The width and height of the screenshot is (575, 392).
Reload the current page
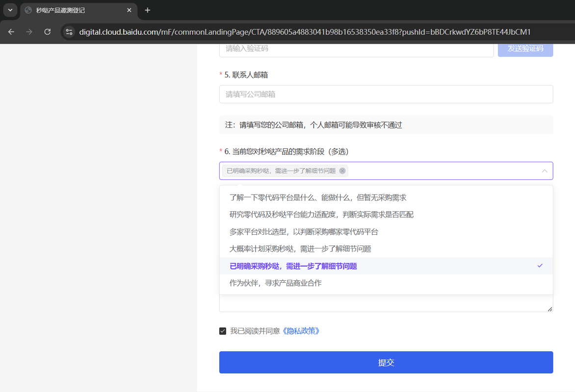click(x=47, y=32)
